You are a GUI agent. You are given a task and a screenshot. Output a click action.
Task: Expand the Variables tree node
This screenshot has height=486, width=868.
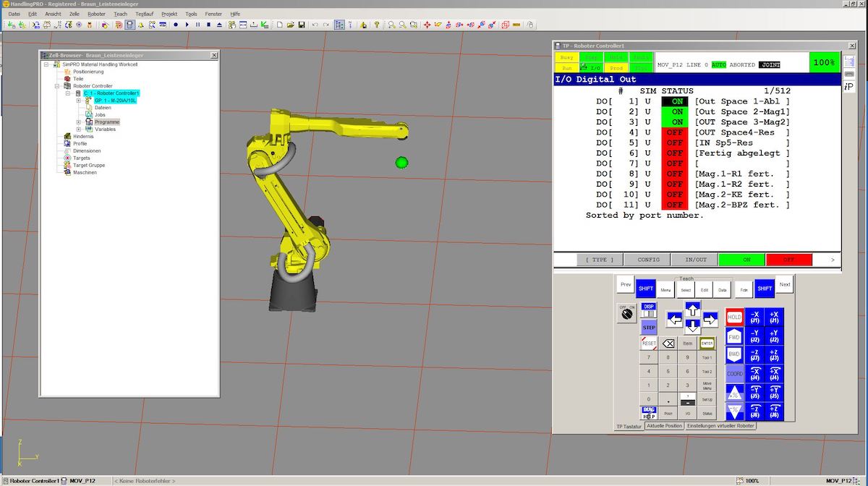click(79, 129)
